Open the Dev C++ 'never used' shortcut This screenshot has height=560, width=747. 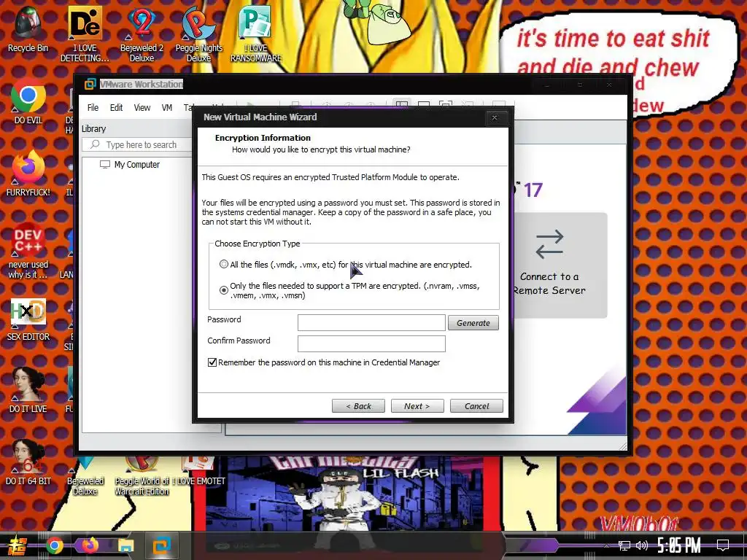coord(28,251)
